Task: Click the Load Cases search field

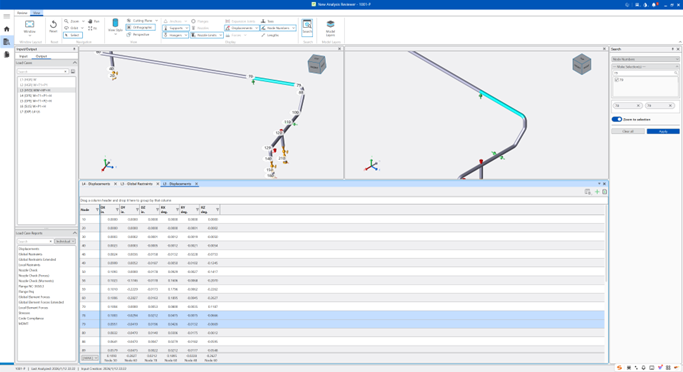Action: point(42,71)
